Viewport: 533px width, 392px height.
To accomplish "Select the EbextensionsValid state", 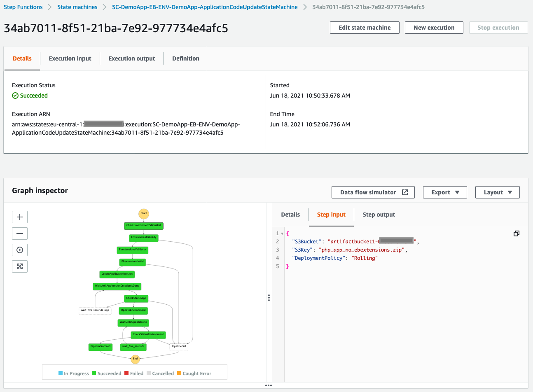I will pyautogui.click(x=133, y=262).
